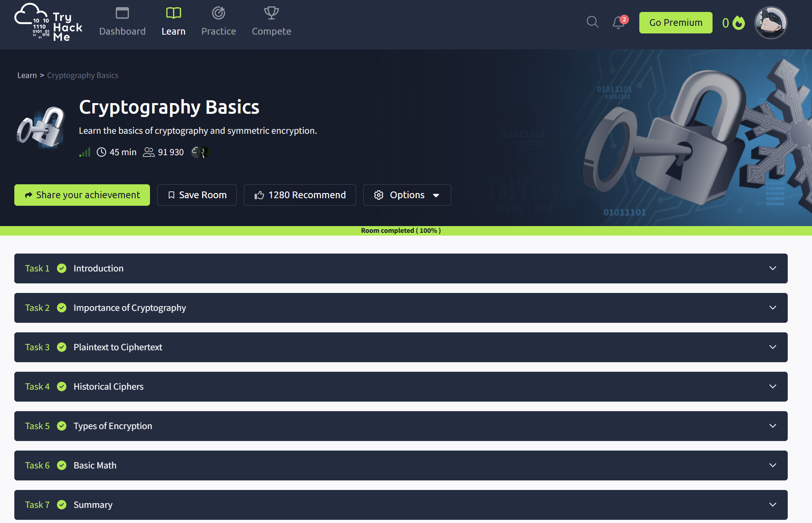812x523 pixels.
Task: Open the Compete menu item
Action: pyautogui.click(x=271, y=22)
